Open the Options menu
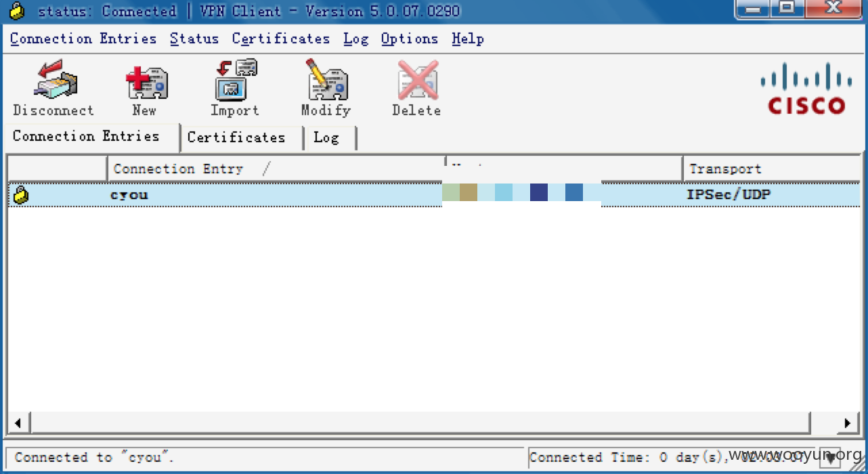Screen dimensions: 868x474 (410, 39)
